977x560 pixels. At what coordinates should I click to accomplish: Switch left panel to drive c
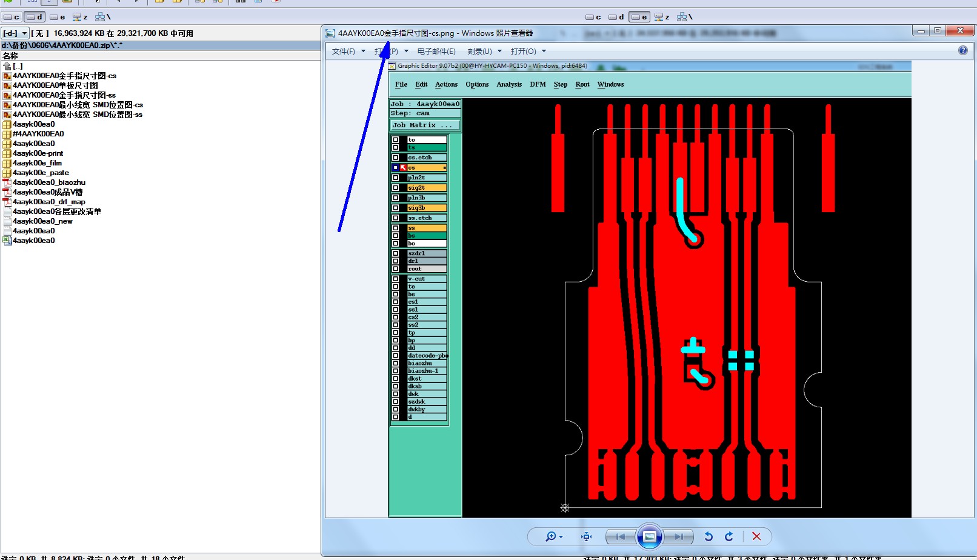pos(12,17)
